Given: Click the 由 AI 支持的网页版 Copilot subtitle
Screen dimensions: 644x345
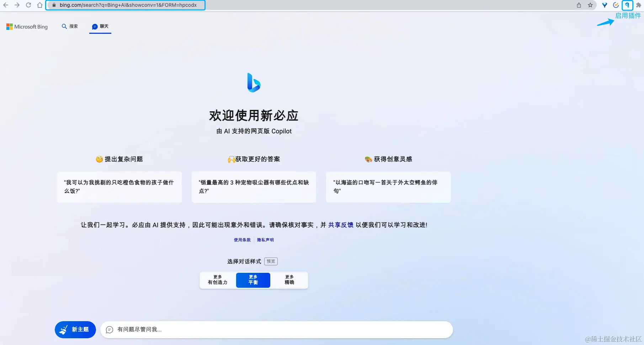Looking at the screenshot, I should 254,131.
